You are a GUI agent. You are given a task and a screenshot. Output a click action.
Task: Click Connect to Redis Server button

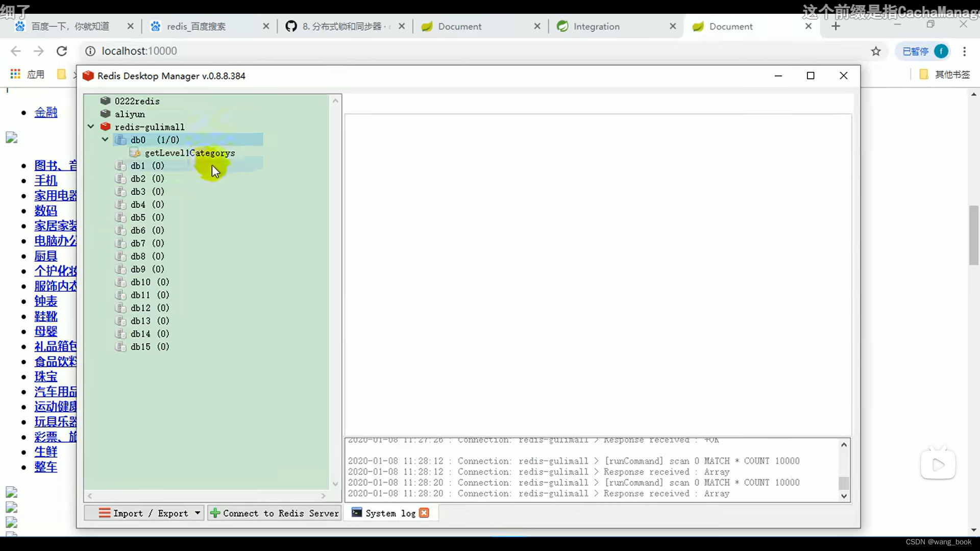click(274, 513)
